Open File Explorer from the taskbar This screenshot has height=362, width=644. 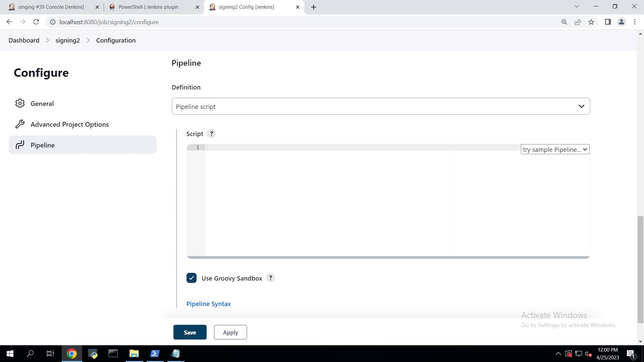134,354
